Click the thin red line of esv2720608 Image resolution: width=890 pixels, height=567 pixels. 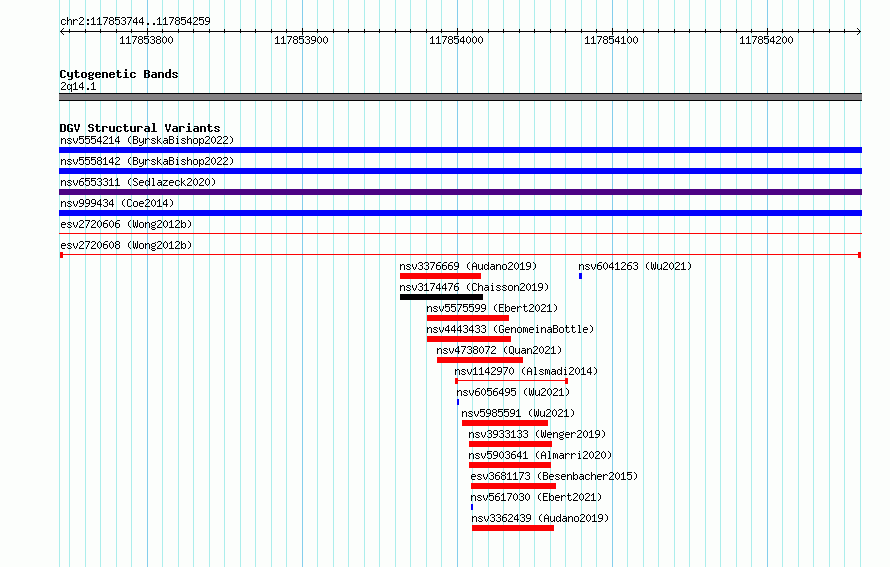point(460,255)
